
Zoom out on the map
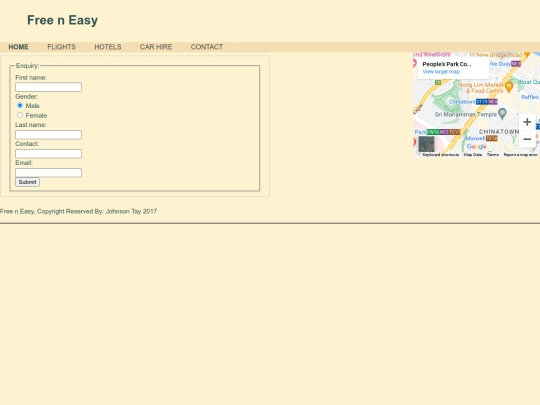point(527,139)
